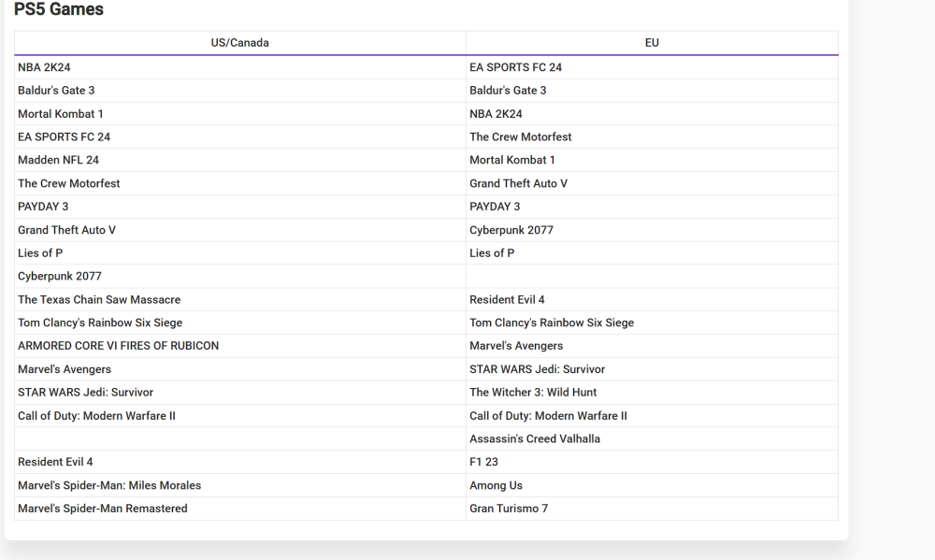Select Assassin's Creed Valhalla cell

point(535,438)
